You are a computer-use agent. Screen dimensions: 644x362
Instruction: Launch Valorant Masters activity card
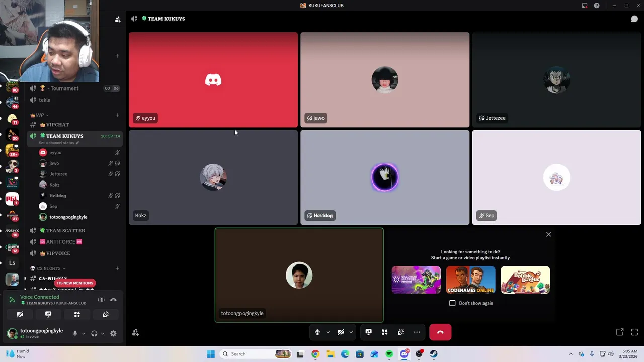click(416, 280)
